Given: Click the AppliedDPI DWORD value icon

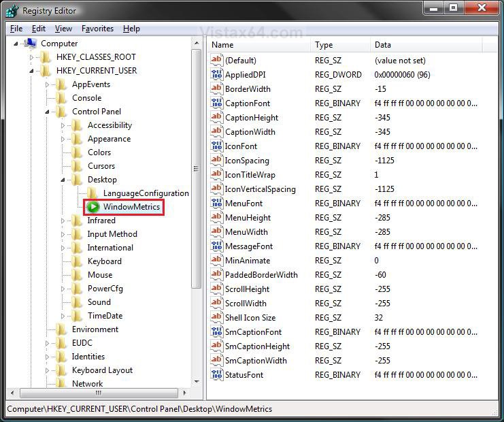Looking at the screenshot, I should click(216, 74).
